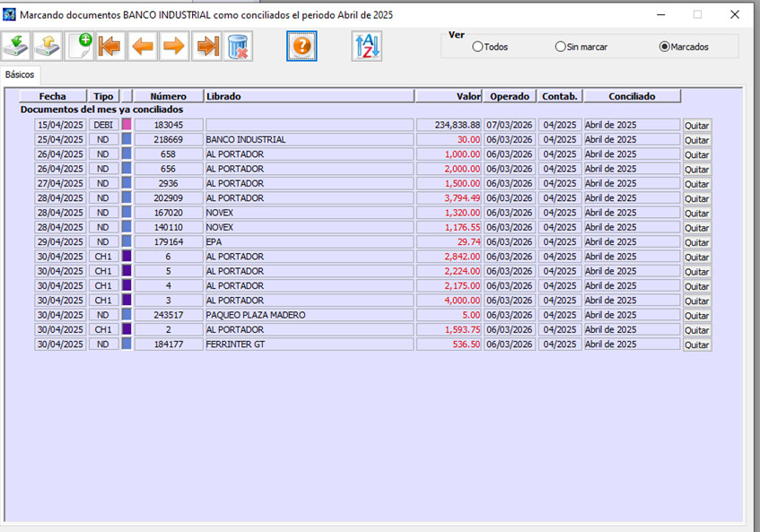Switch to the Básicos tab
The image size is (760, 532).
pyautogui.click(x=19, y=74)
